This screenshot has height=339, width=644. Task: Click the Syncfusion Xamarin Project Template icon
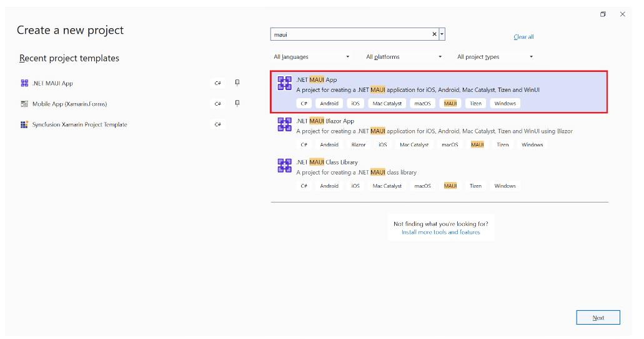24,124
